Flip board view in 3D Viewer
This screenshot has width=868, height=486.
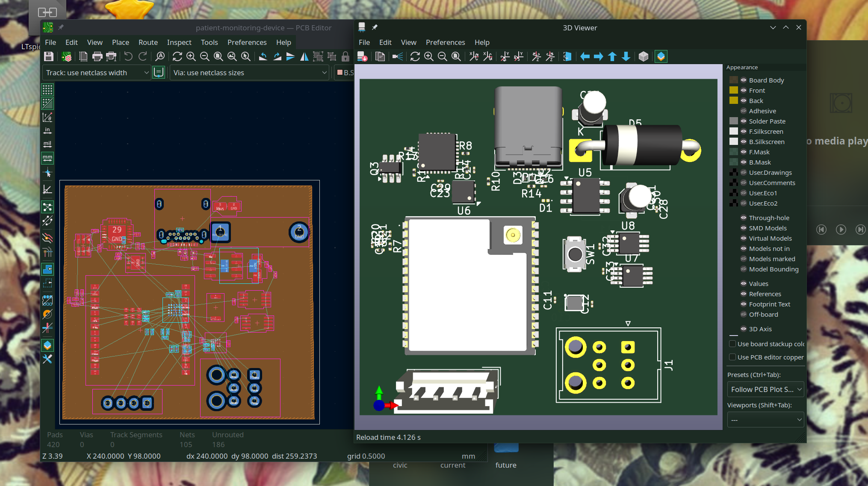[567, 56]
